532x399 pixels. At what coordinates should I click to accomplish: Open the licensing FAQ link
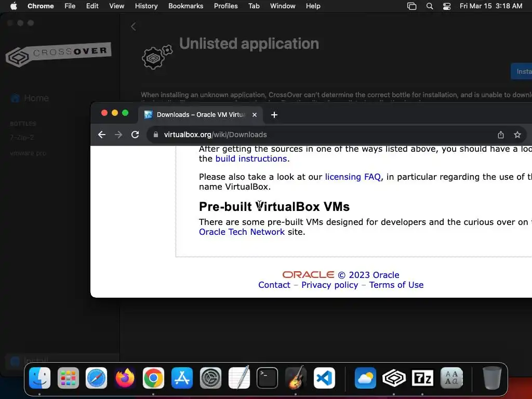pyautogui.click(x=353, y=177)
